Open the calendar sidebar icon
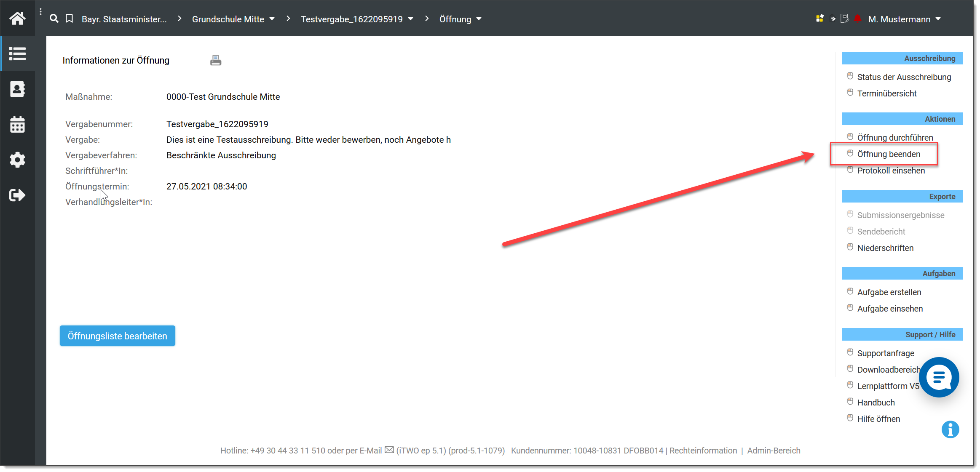The width and height of the screenshot is (980, 472). pyautogui.click(x=17, y=125)
